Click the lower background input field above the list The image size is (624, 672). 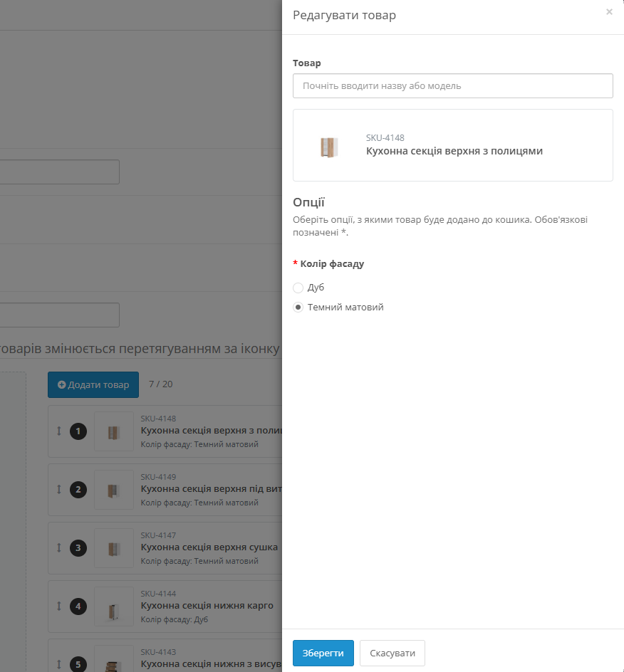[x=60, y=315]
